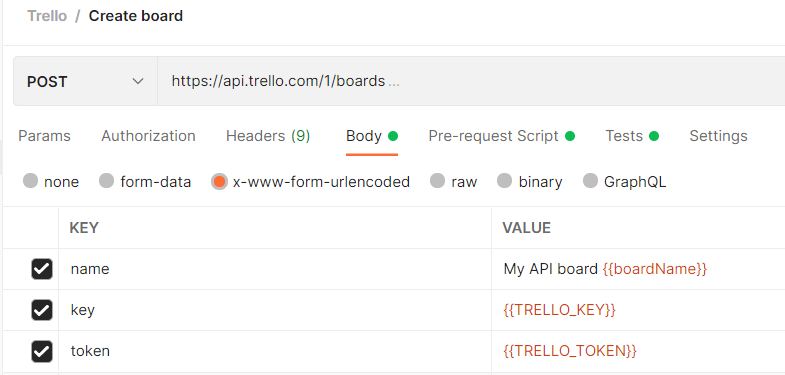Choose the raw body radio option
This screenshot has width=785, height=375.
(438, 181)
